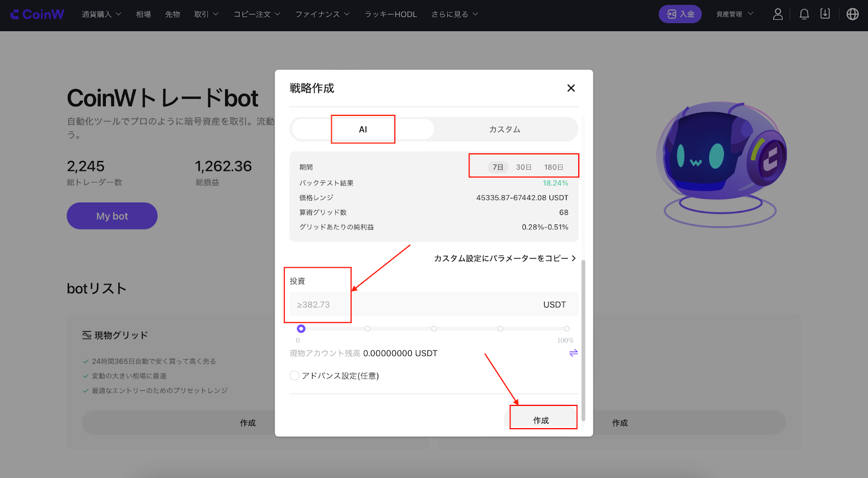Enable アドバンス設定(任意) option
This screenshot has width=868, height=478.
(295, 376)
